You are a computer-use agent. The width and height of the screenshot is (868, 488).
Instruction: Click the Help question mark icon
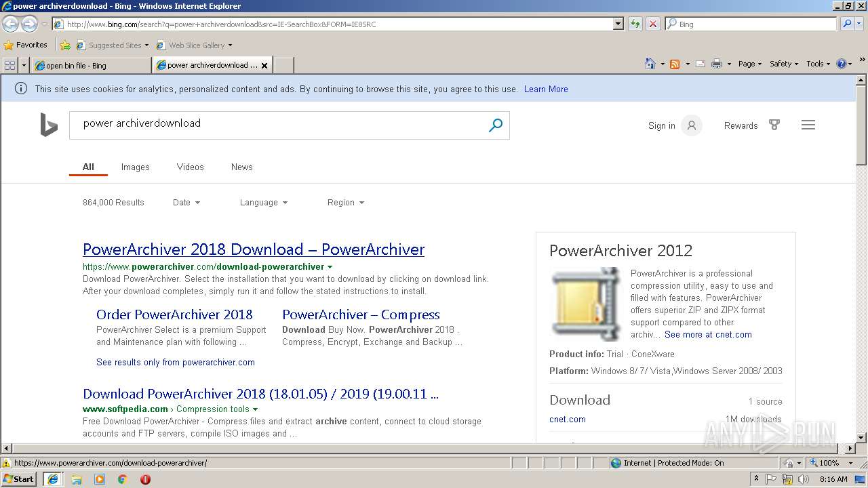point(842,64)
